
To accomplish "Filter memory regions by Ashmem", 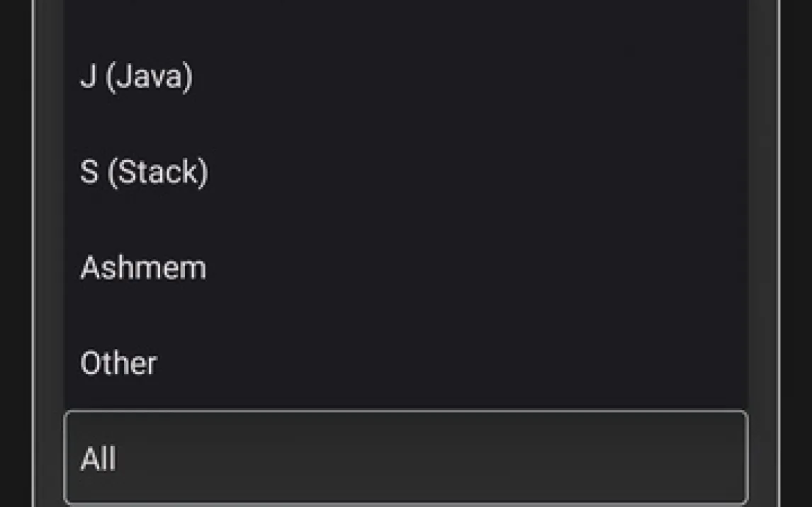I will tap(143, 268).
